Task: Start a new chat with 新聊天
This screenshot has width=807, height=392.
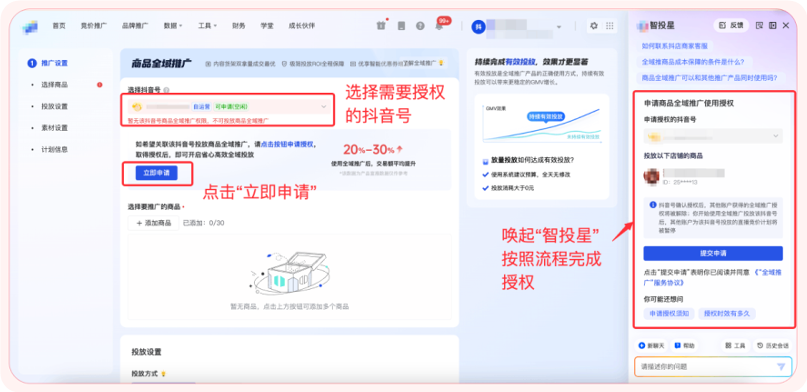Action: click(652, 346)
